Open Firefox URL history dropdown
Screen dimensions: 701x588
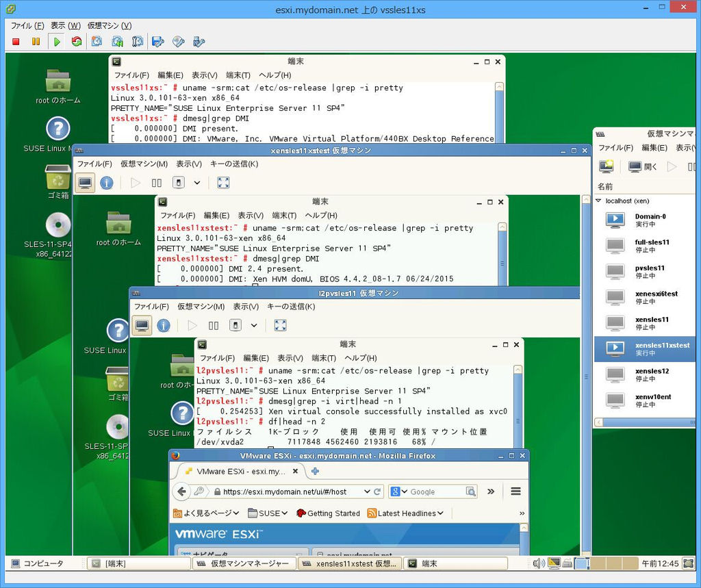point(367,491)
